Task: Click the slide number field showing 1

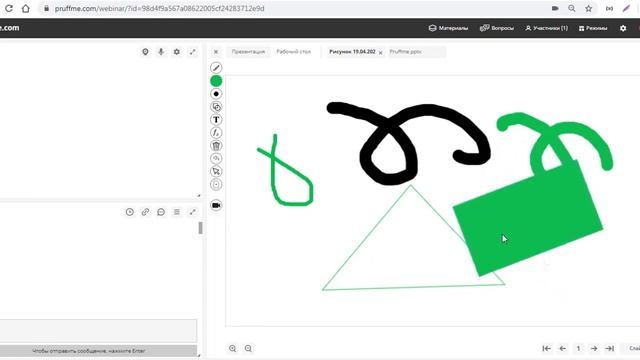Action: click(578, 349)
